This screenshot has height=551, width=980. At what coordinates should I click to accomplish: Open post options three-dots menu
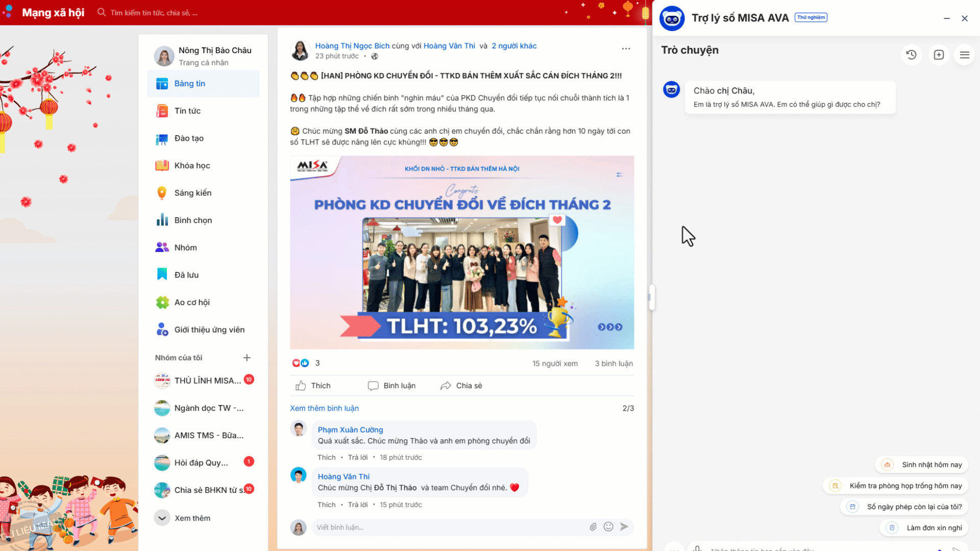626,48
